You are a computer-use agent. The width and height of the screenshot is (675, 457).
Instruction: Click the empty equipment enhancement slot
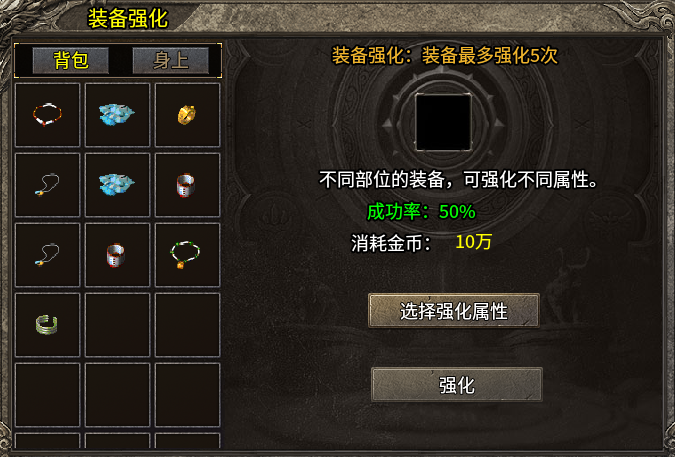click(443, 122)
